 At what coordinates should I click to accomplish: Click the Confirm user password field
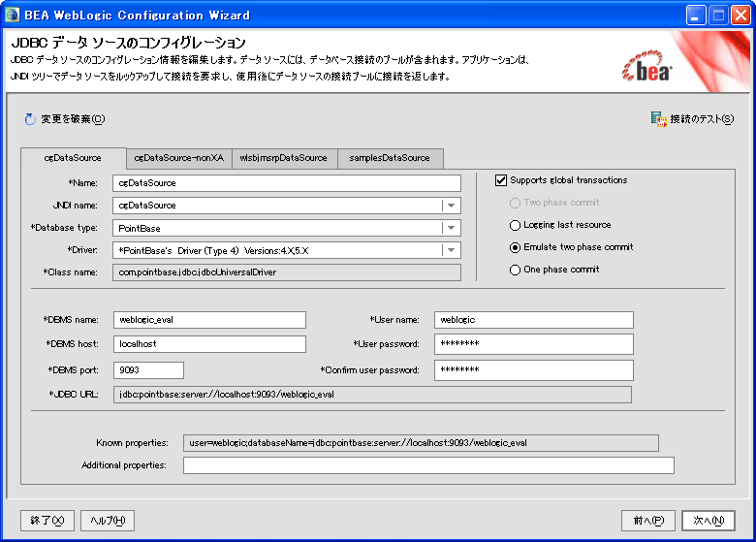(534, 370)
